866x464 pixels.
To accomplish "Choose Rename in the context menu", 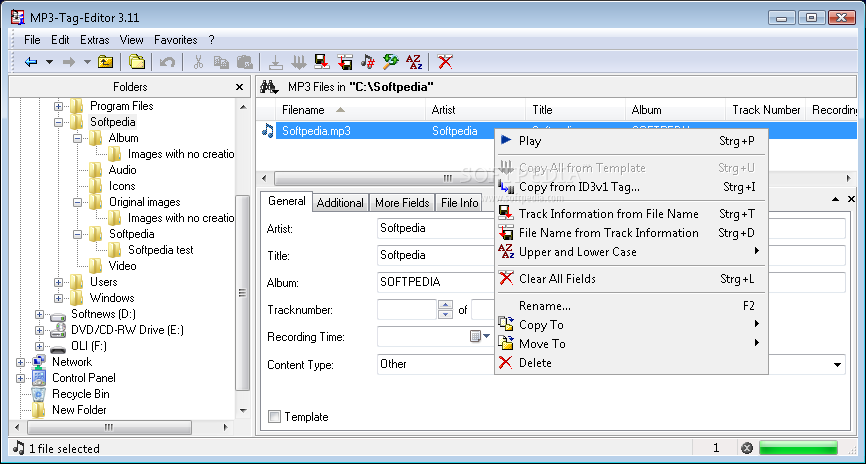I will [631, 305].
